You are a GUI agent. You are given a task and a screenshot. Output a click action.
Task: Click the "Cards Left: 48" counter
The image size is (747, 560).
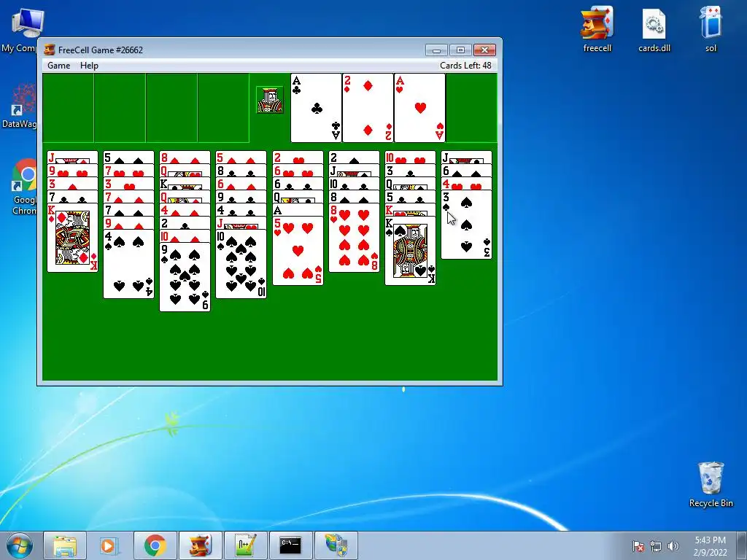pyautogui.click(x=465, y=66)
